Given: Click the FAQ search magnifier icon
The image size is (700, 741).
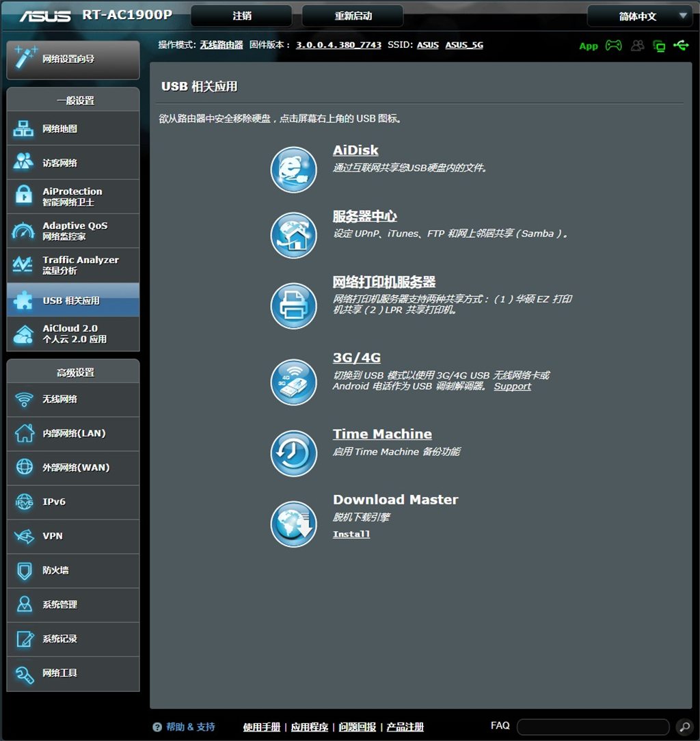Looking at the screenshot, I should pos(684,727).
